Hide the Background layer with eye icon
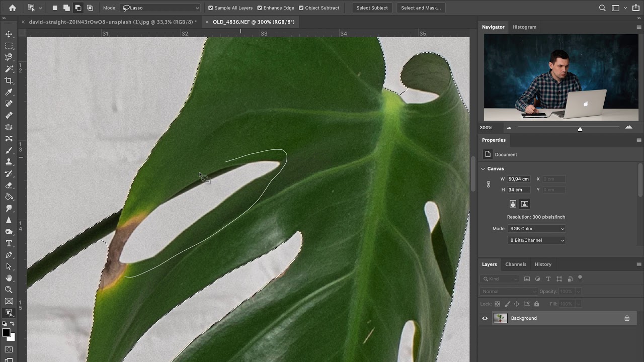 coord(485,318)
